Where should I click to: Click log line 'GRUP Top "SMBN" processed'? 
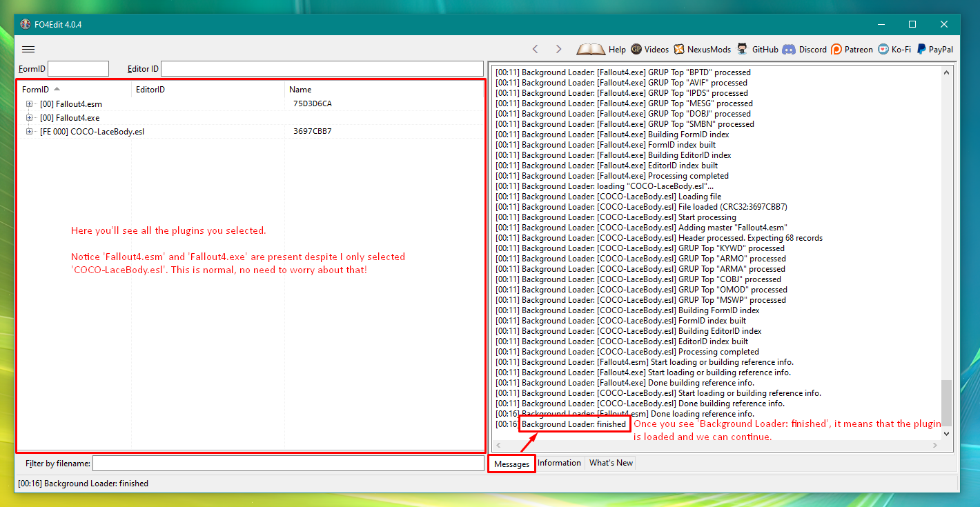pos(625,124)
